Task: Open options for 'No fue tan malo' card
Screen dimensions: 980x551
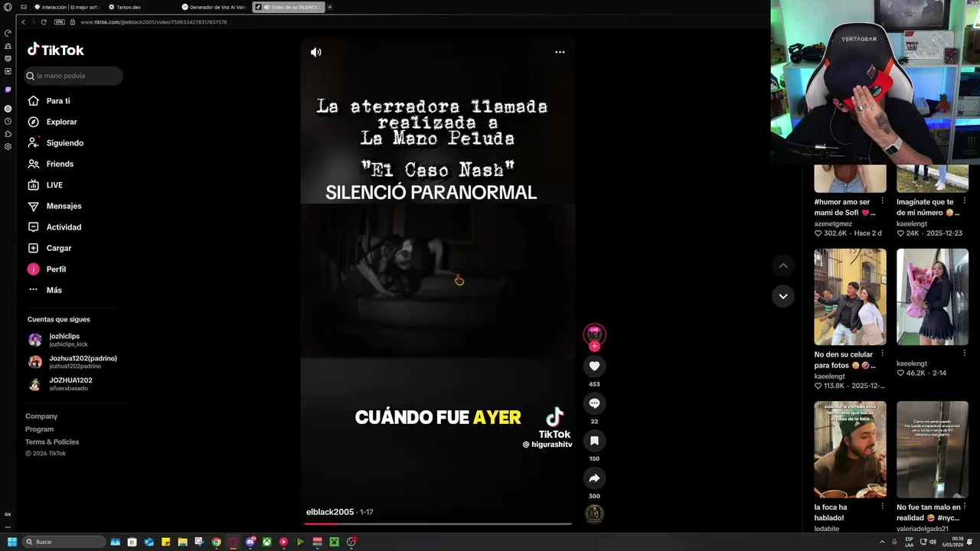Action: 964,507
